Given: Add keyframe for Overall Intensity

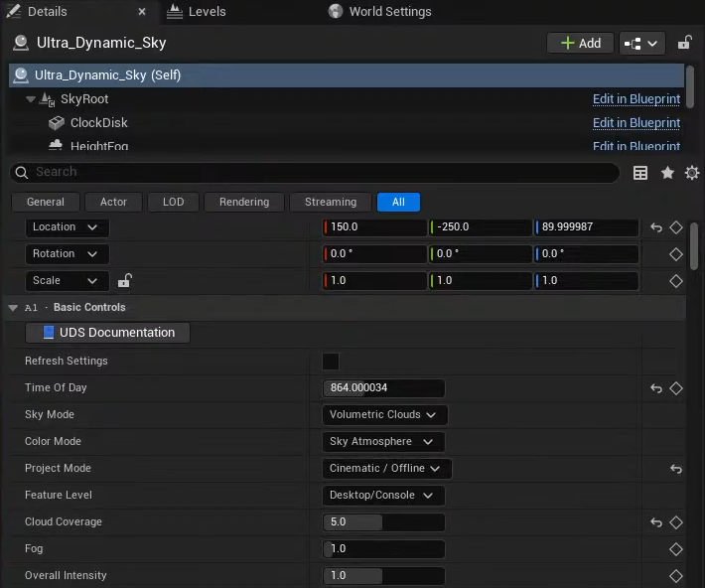Looking at the screenshot, I should pos(676,576).
